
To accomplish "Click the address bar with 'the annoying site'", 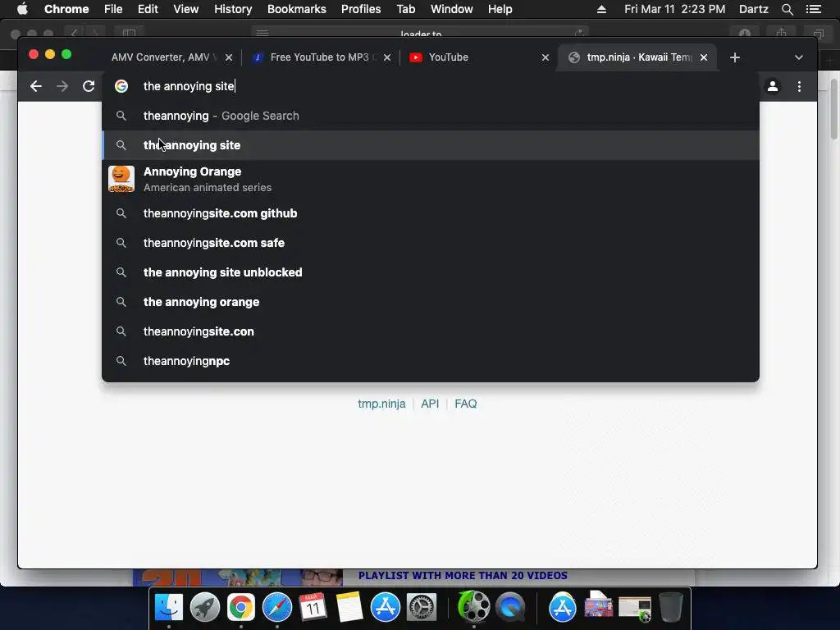I will coord(431,86).
